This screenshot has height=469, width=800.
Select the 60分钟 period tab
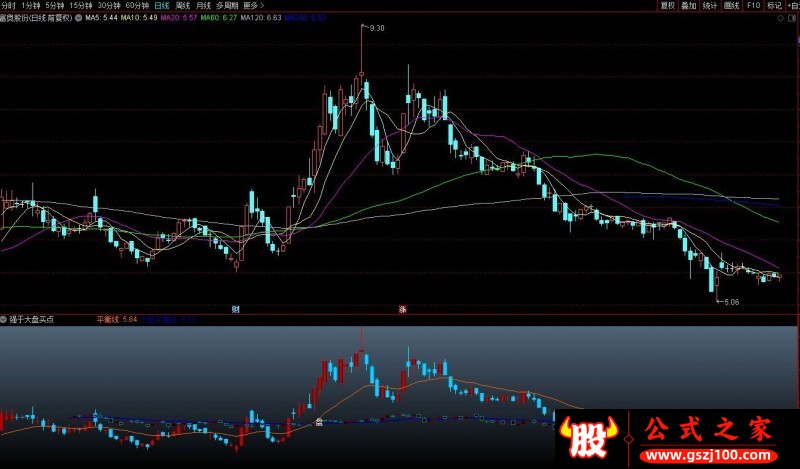(x=137, y=5)
